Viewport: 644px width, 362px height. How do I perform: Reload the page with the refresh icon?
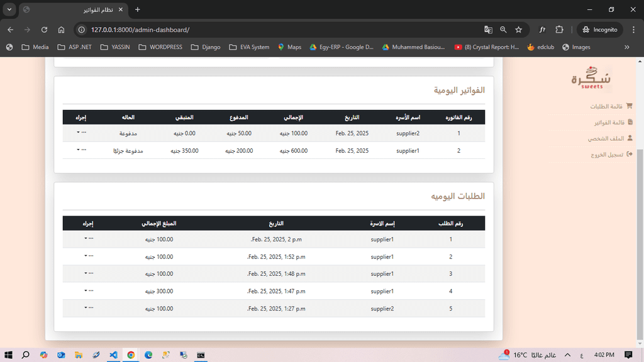click(44, 30)
